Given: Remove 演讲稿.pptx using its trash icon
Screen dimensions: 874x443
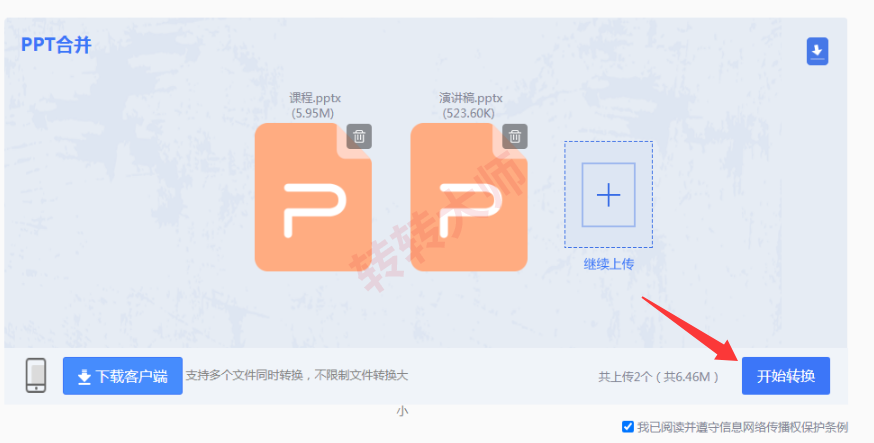Looking at the screenshot, I should pyautogui.click(x=514, y=136).
